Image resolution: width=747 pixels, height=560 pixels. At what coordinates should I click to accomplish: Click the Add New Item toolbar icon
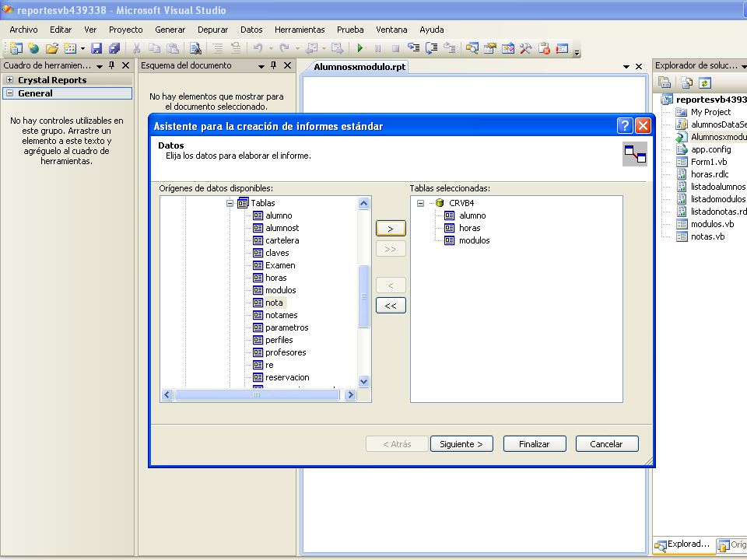(70, 48)
